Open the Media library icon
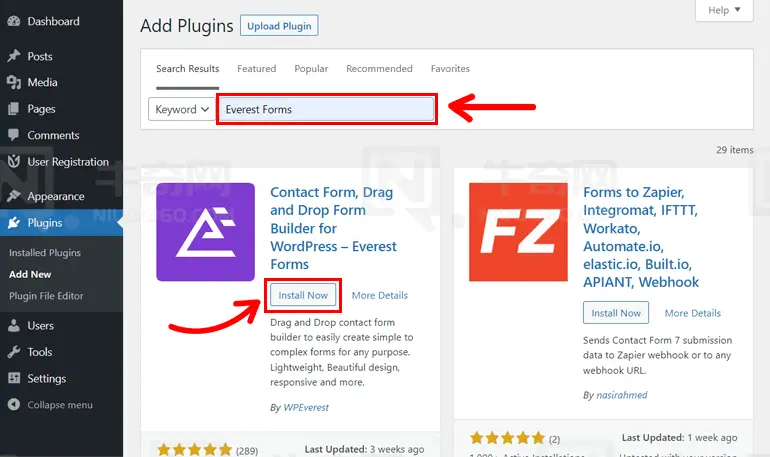This screenshot has width=770, height=457. (14, 82)
